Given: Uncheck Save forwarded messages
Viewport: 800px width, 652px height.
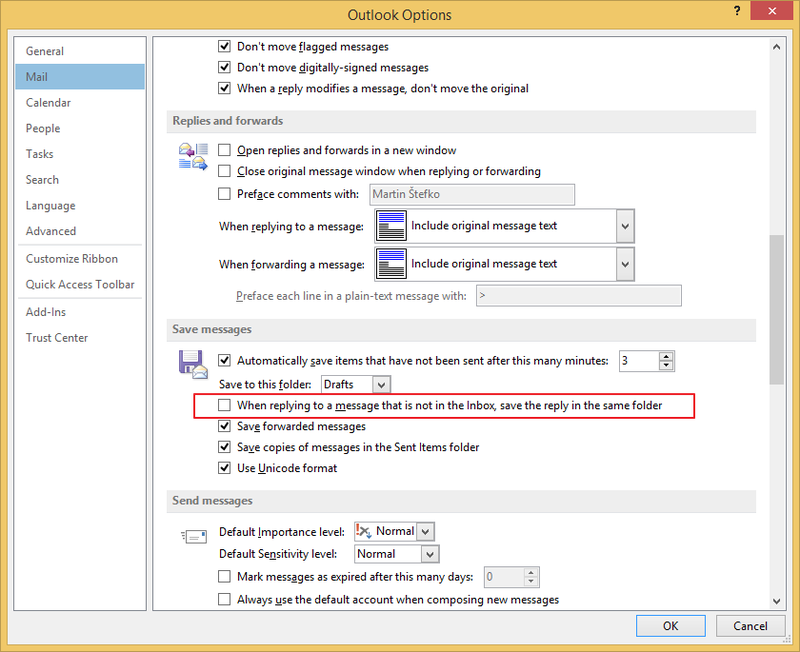Looking at the screenshot, I should 224,426.
